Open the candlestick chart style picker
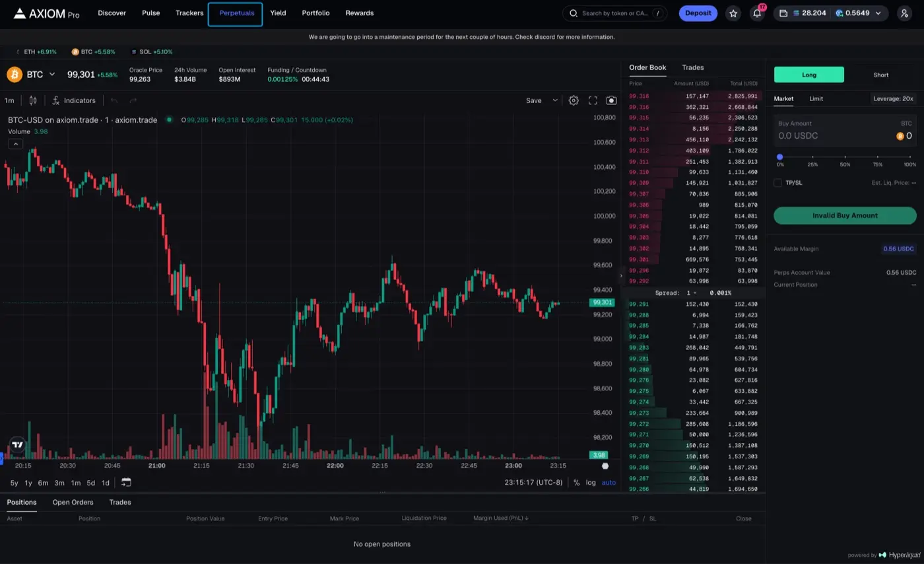924x564 pixels. point(33,100)
